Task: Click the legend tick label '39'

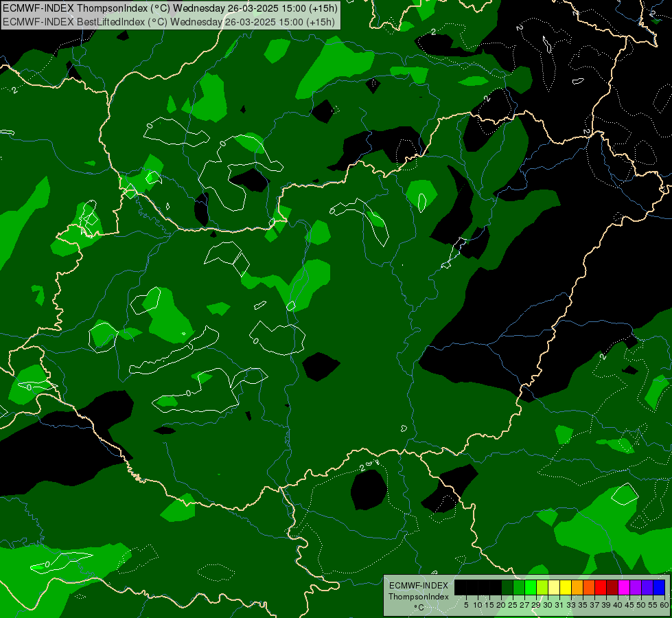Action: click(x=606, y=605)
